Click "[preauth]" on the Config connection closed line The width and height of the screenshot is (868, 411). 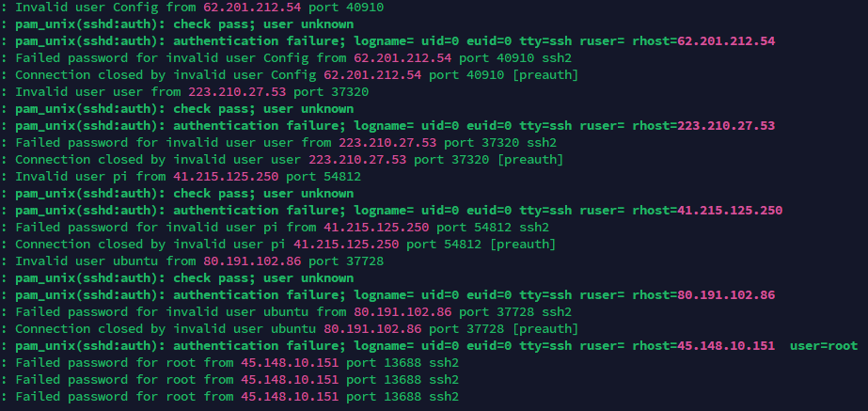[x=521, y=74]
